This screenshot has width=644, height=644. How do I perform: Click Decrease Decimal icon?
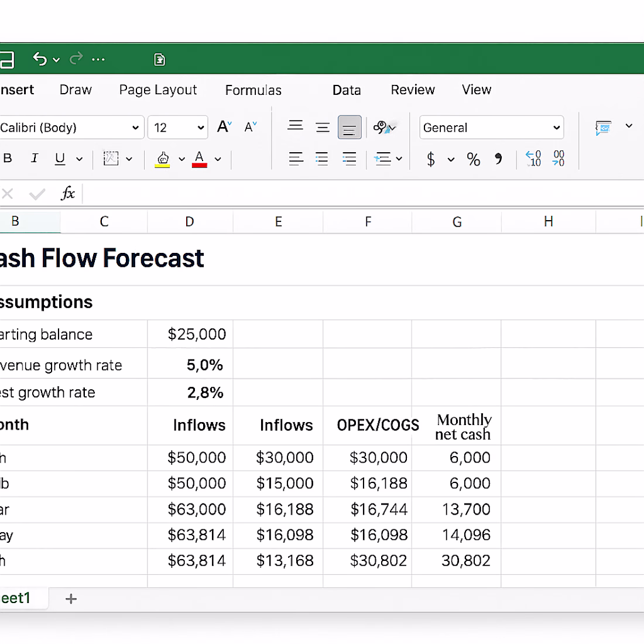pyautogui.click(x=559, y=159)
